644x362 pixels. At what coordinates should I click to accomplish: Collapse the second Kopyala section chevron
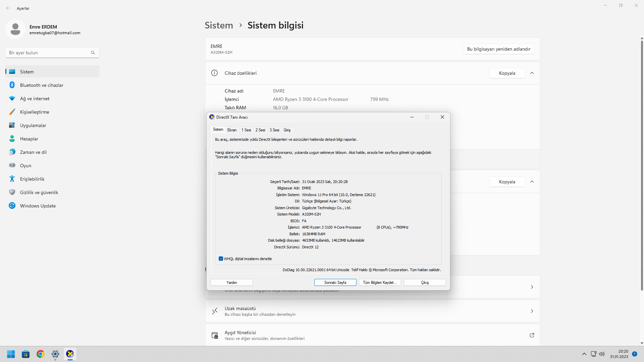tap(532, 182)
